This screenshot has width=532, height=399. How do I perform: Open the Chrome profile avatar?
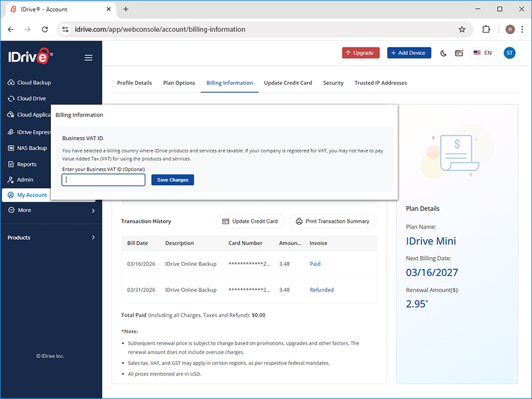[x=510, y=30]
